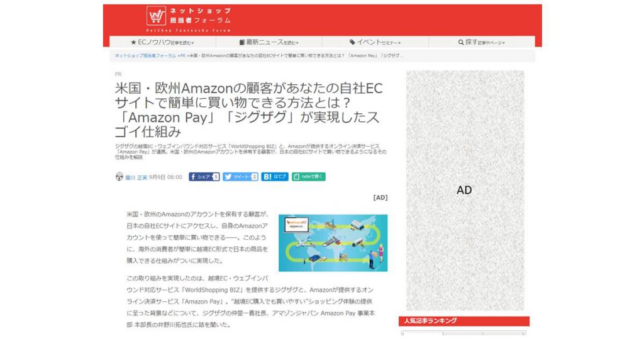The height and width of the screenshot is (338, 644).
Task: Open the 探す search menu
Action: (482, 42)
